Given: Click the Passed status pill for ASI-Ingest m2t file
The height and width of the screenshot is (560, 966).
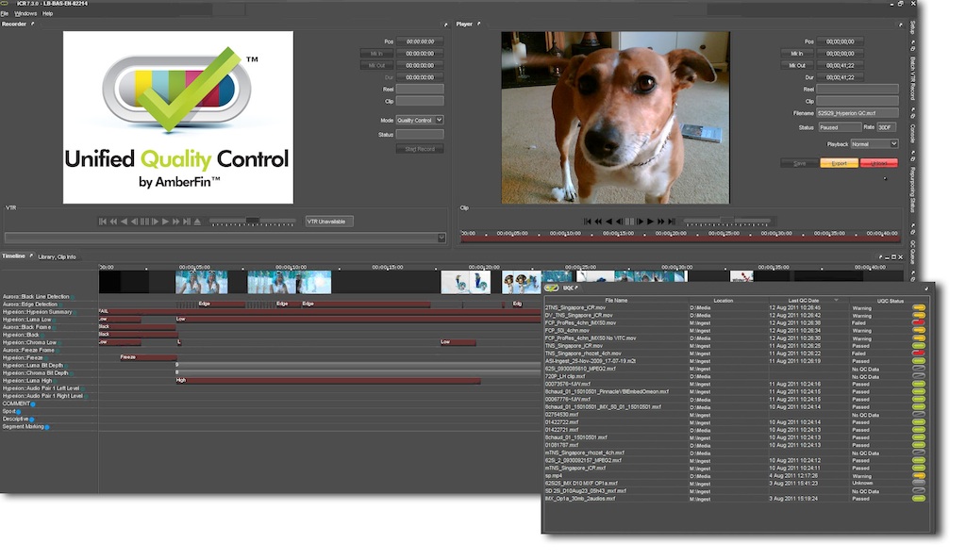Looking at the screenshot, I should click(918, 361).
